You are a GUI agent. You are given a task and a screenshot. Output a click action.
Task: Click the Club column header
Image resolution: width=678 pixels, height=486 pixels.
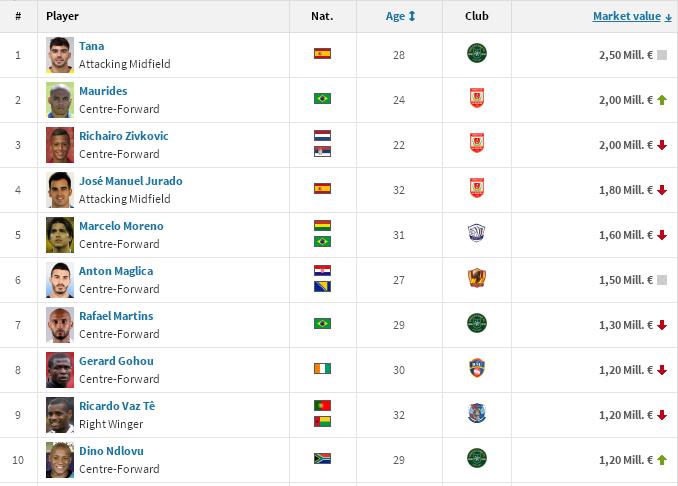point(477,16)
